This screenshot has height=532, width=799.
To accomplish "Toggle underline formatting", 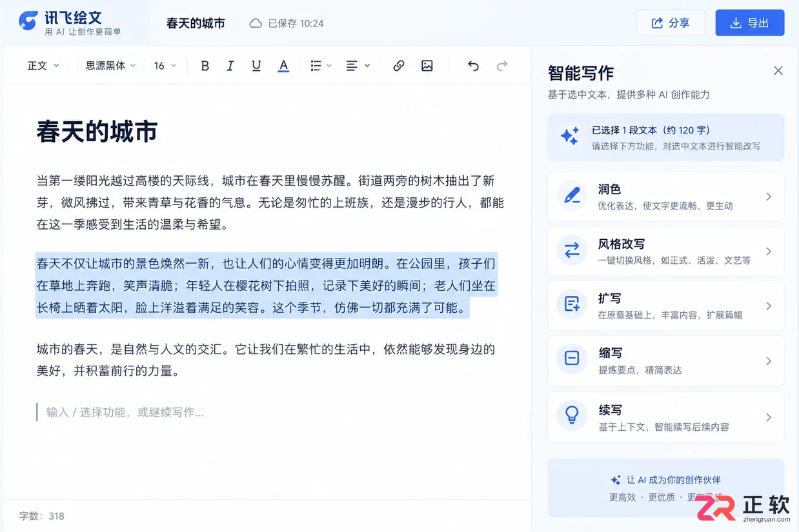I will pos(256,66).
